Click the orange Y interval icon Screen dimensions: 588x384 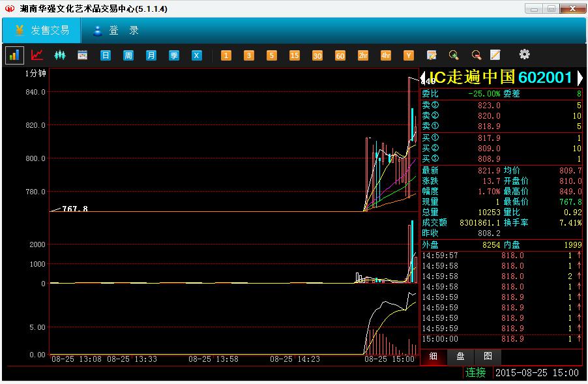click(x=409, y=55)
